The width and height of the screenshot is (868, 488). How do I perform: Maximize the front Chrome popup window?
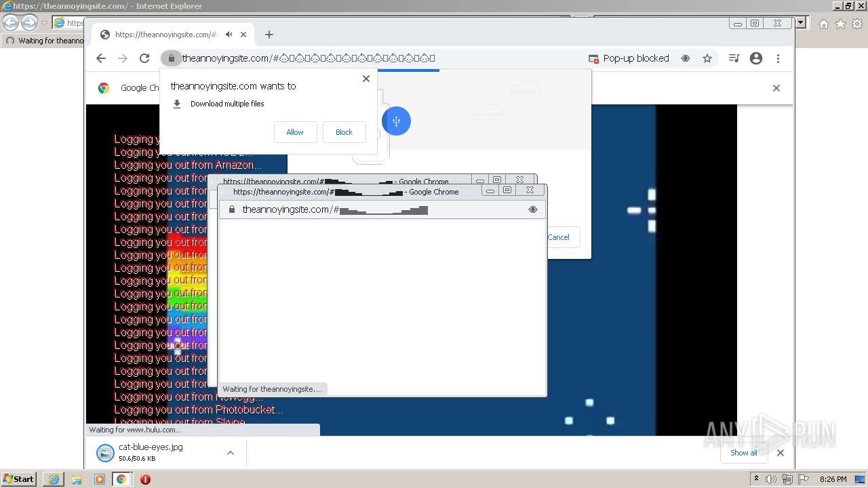507,191
